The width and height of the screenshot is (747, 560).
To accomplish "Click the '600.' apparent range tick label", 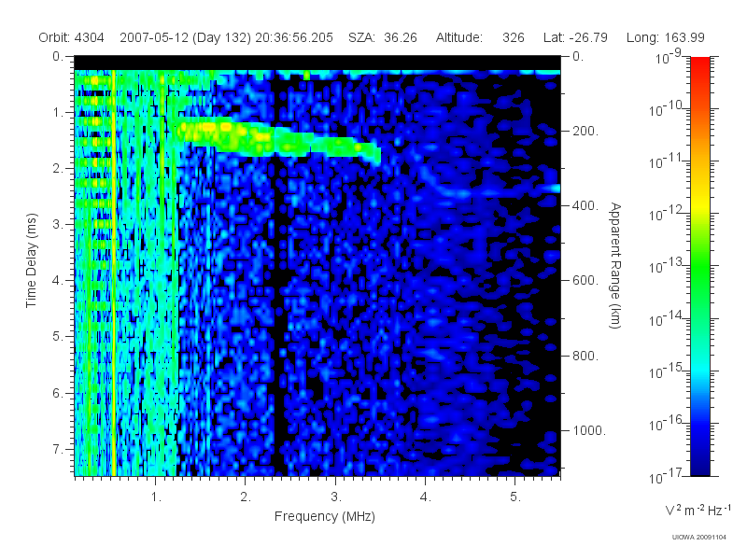I will [585, 281].
